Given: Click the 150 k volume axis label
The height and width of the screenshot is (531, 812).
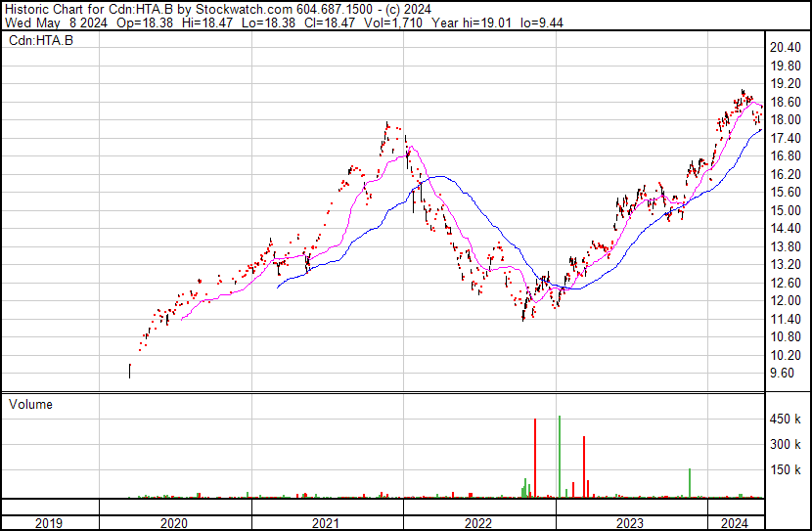Looking at the screenshot, I should click(x=785, y=470).
